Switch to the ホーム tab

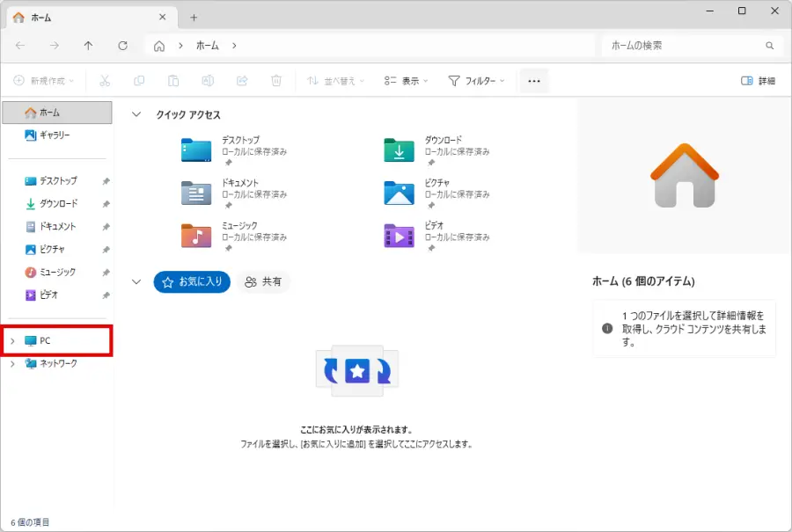coord(53,16)
